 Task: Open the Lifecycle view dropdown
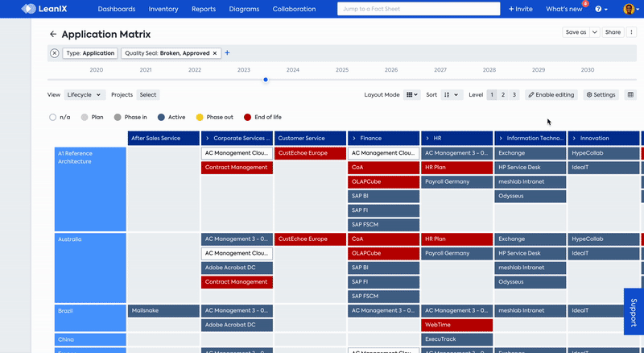point(85,94)
